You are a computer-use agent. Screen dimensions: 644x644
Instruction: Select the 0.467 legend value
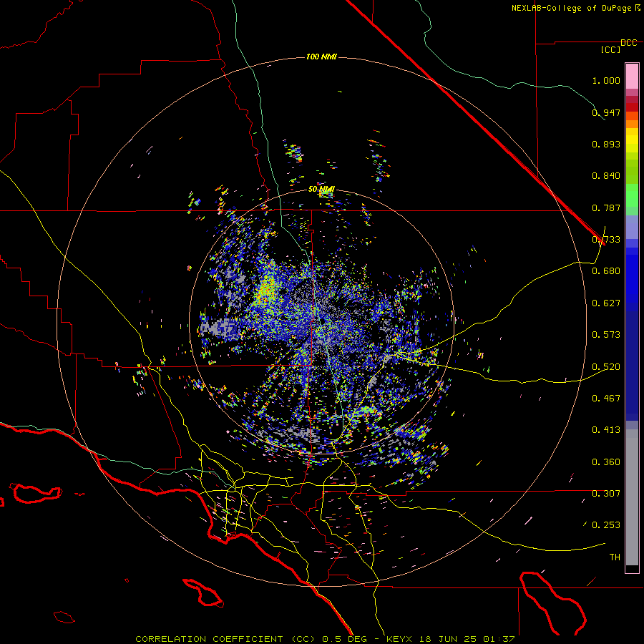(x=606, y=399)
